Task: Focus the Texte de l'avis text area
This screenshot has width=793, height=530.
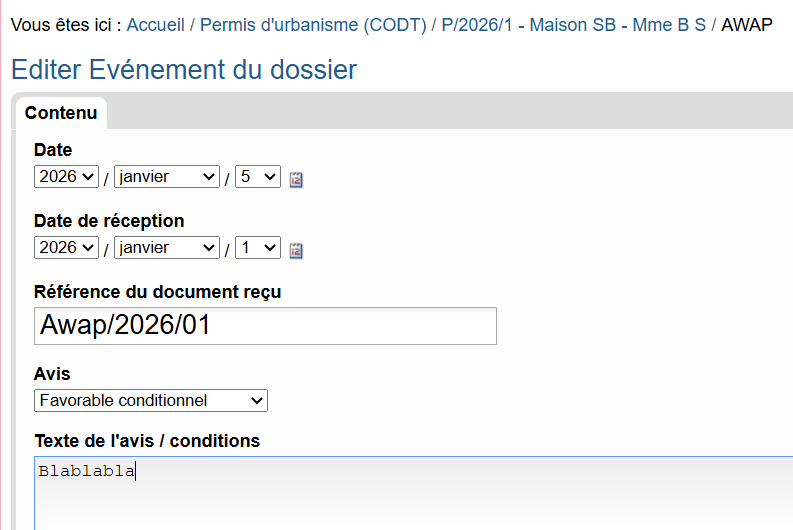Action: tap(400, 495)
